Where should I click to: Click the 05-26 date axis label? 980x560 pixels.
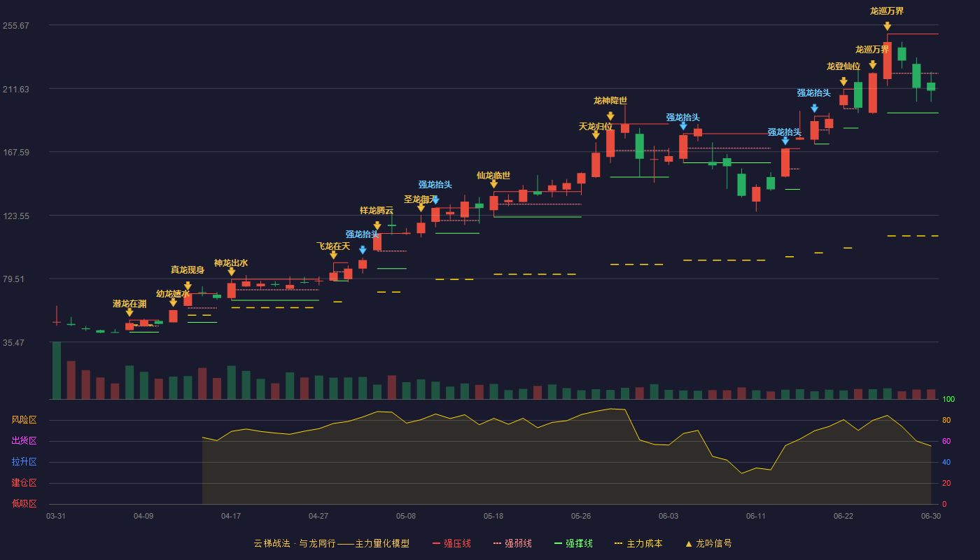pos(581,516)
